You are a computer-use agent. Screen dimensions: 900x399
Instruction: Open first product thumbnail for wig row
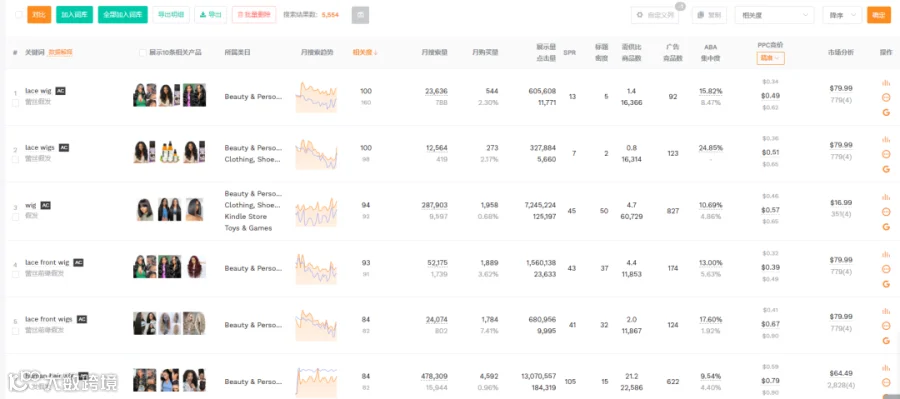[x=145, y=210]
